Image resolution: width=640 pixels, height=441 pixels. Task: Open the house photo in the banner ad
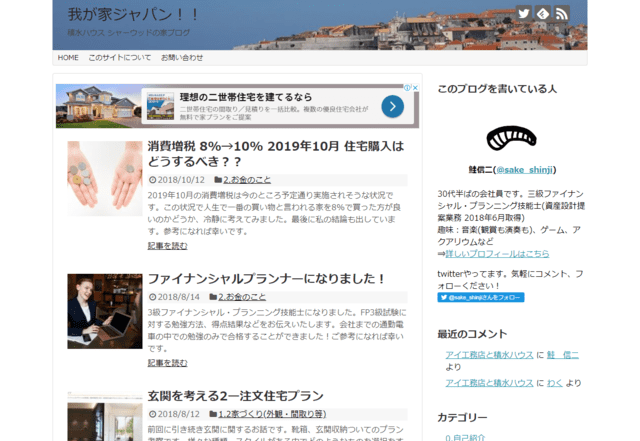click(99, 106)
